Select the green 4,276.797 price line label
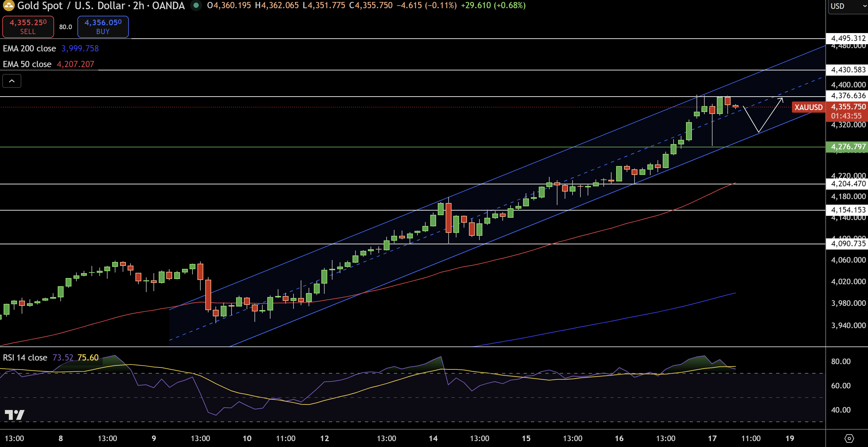 [847, 147]
